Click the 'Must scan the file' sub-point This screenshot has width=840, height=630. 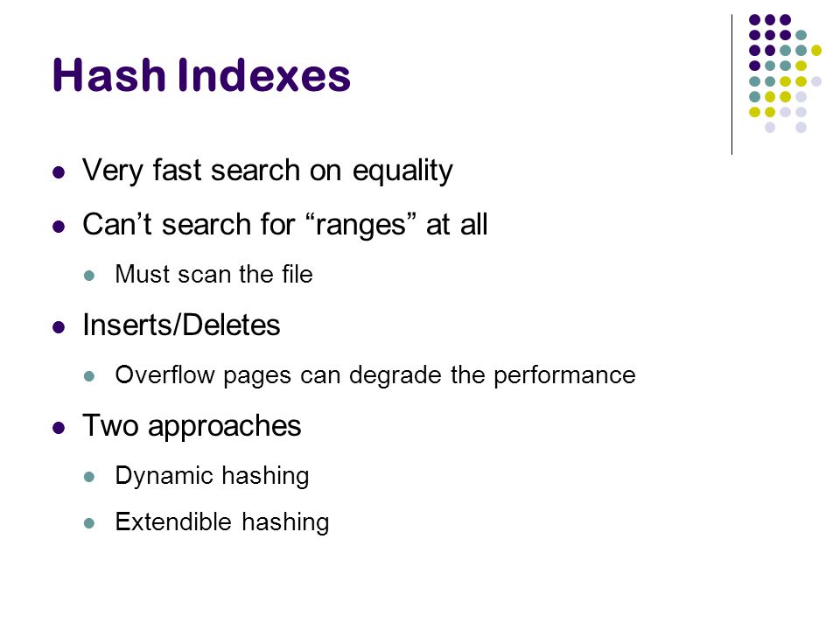213,274
